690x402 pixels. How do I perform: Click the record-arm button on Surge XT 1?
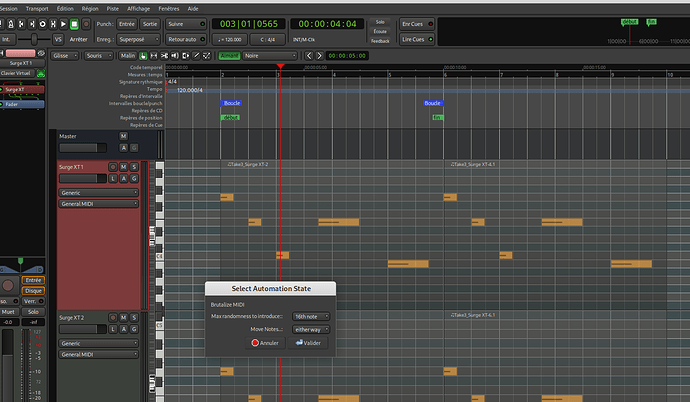point(112,166)
